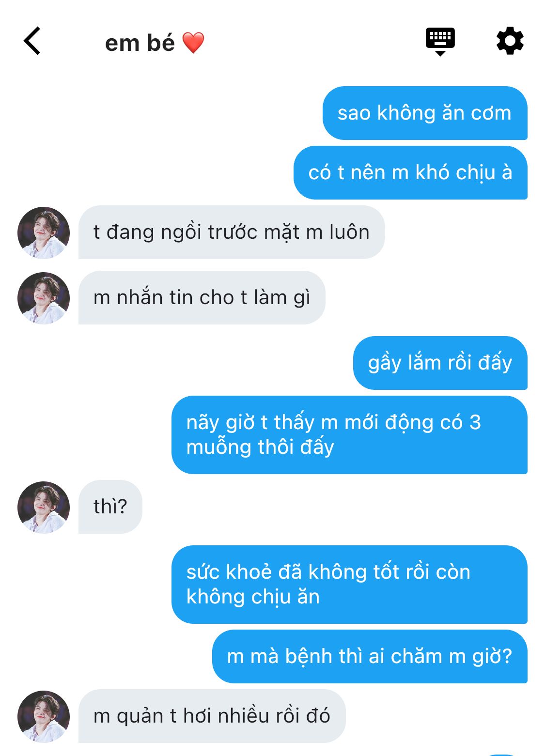This screenshot has height=756, width=545.
Task: Select the "gầy lắm rồi đấy" message
Action: pyautogui.click(x=440, y=363)
